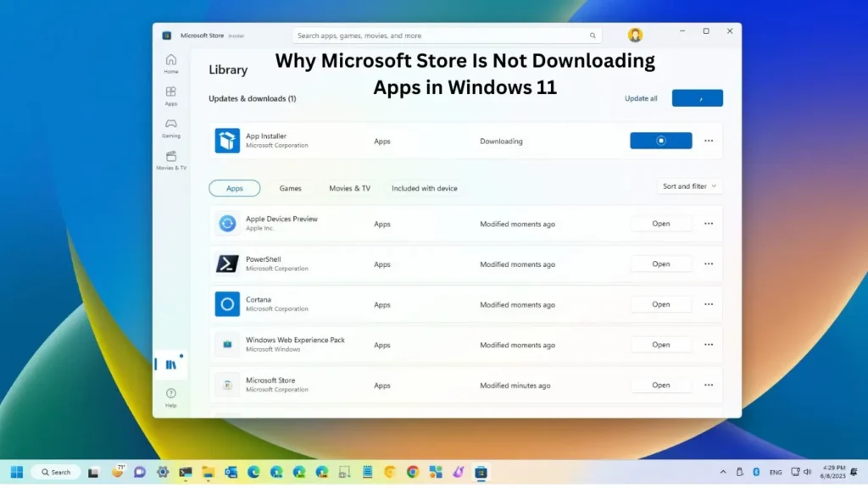The width and height of the screenshot is (868, 488).
Task: Switch to the Included with device tab
Action: tap(425, 188)
